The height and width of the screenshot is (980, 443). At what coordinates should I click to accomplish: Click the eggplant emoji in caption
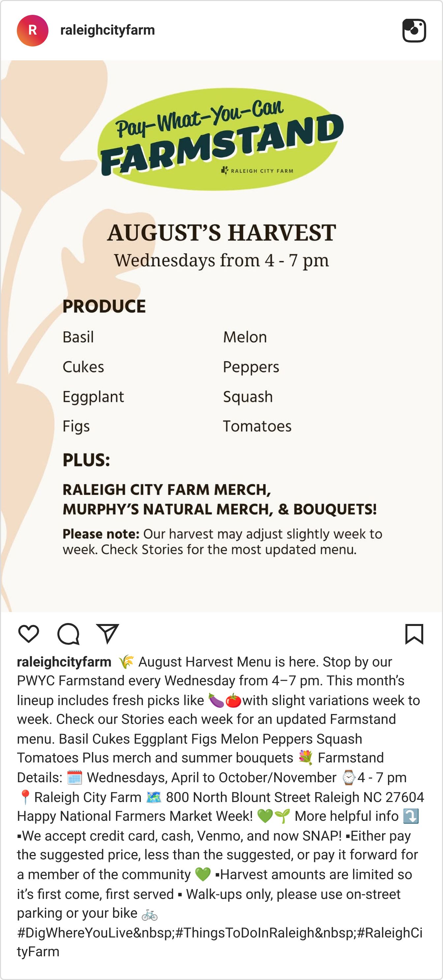pos(216,700)
